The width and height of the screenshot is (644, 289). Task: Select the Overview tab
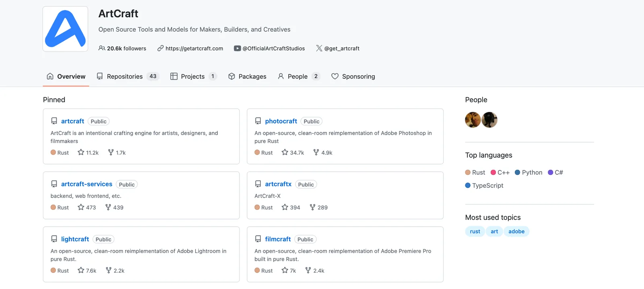66,76
